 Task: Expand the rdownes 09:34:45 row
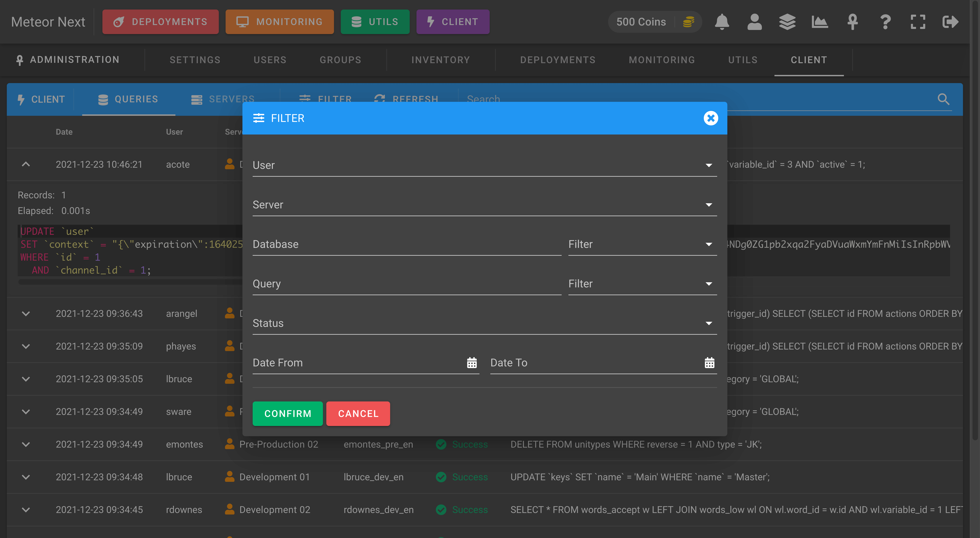click(x=26, y=510)
